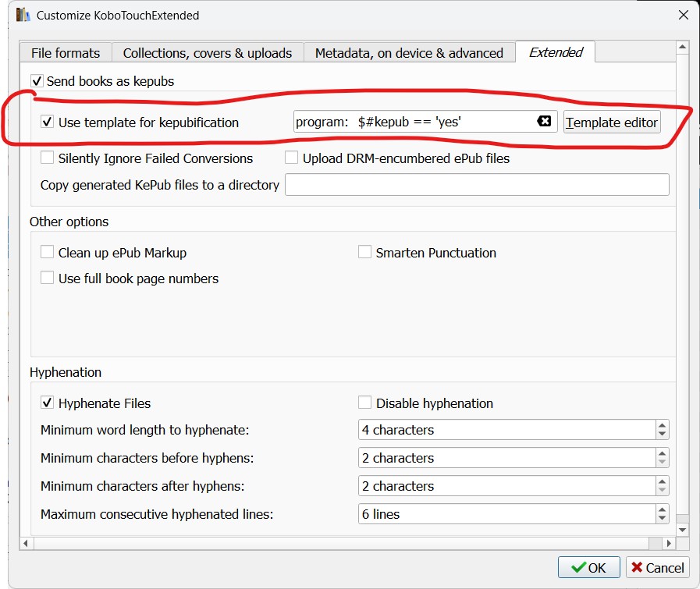Decrease minimum characters before hyphens

pyautogui.click(x=662, y=463)
